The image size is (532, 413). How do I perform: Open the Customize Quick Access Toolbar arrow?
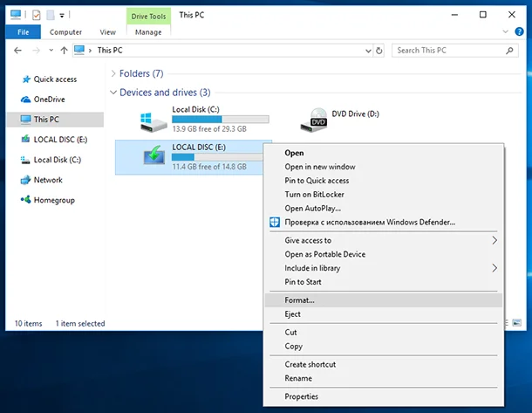[62, 16]
